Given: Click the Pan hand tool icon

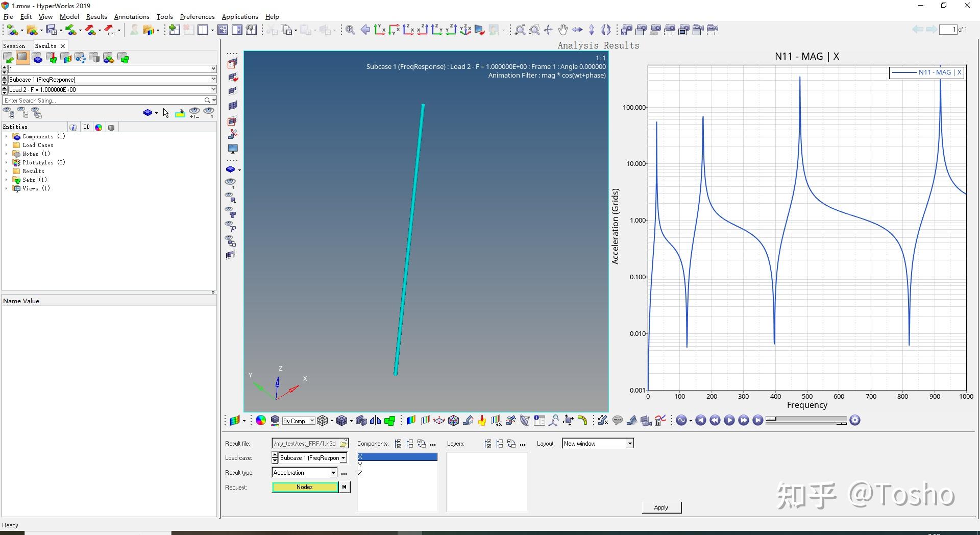Looking at the screenshot, I should click(x=562, y=30).
